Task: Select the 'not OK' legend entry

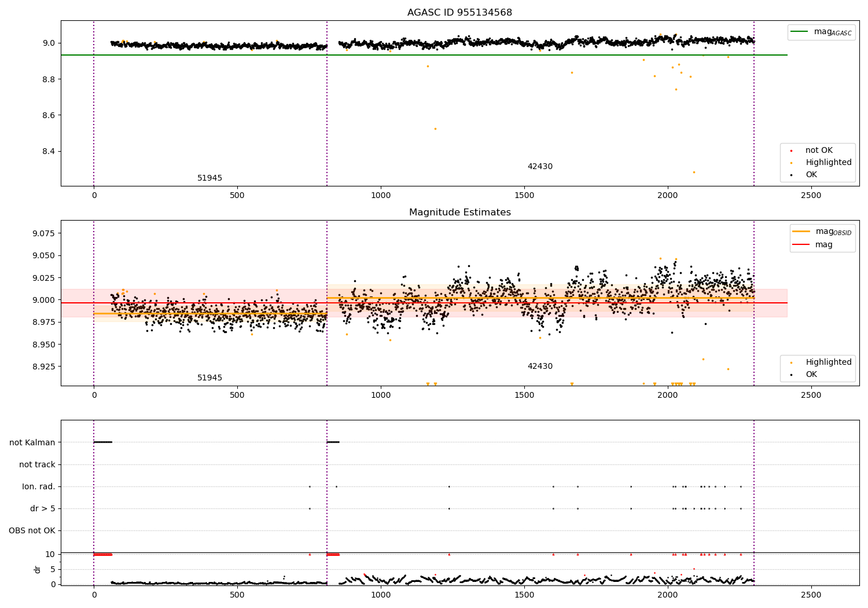Action: (819, 151)
